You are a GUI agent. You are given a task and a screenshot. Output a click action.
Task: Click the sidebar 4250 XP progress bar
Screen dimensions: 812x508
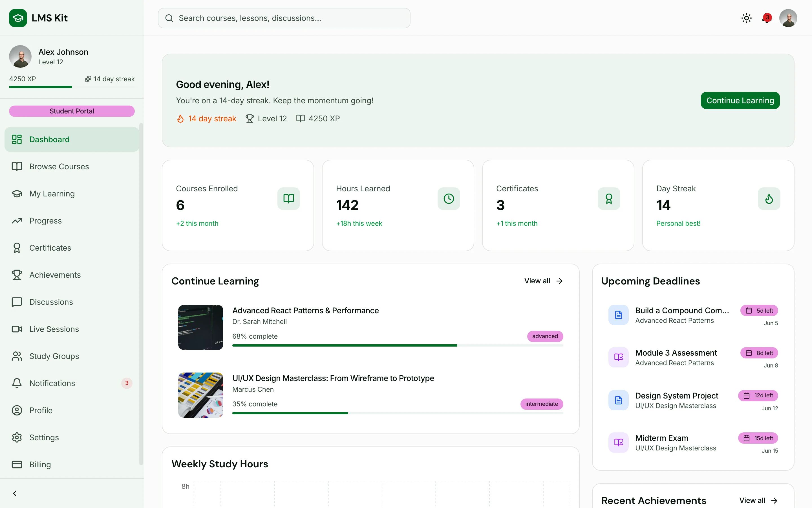click(x=72, y=87)
